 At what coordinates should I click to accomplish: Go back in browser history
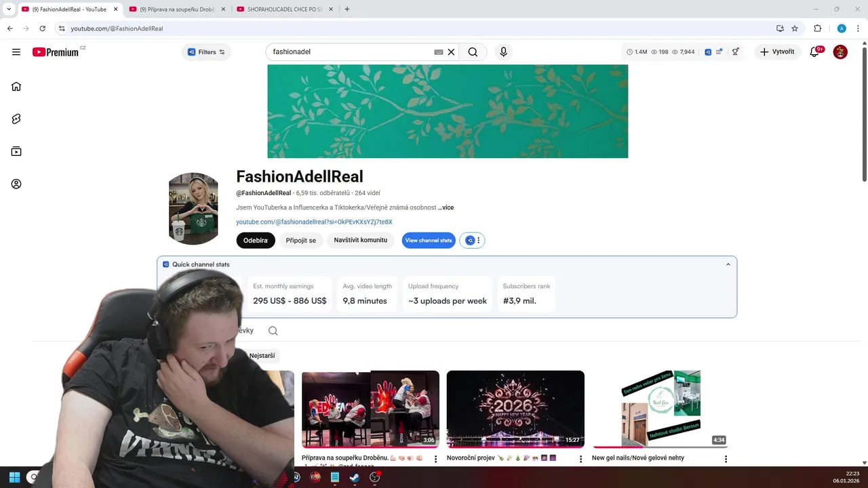tap(10, 28)
